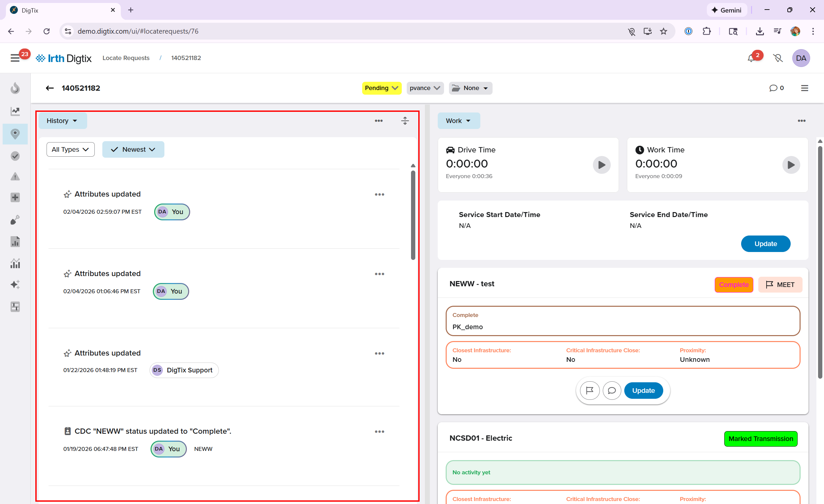Click the flag icon in the NEWW card
Viewport: 824px width, 504px height.
pos(590,390)
